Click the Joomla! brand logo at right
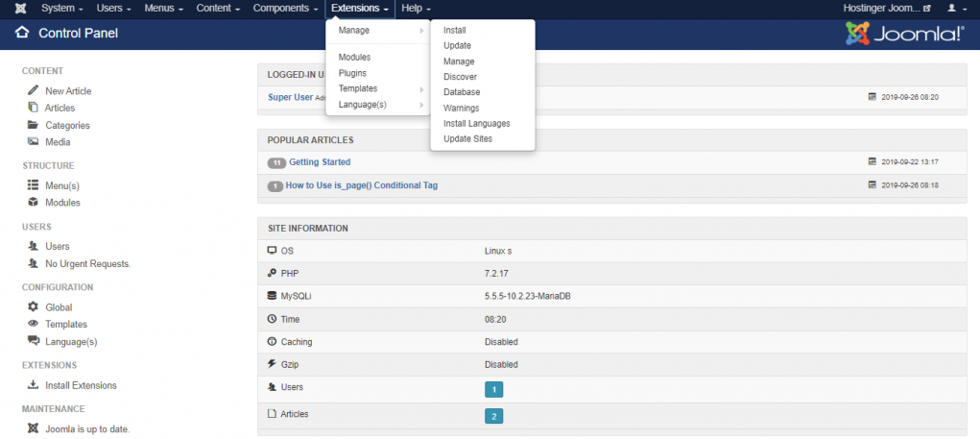The width and height of the screenshot is (980, 439). [x=904, y=34]
